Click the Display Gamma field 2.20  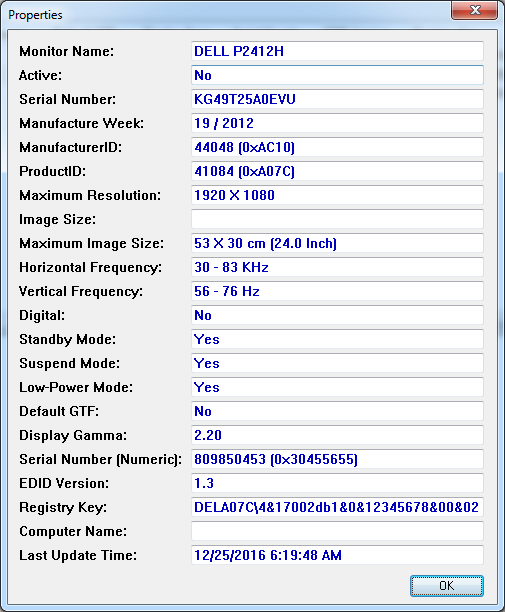coord(337,435)
